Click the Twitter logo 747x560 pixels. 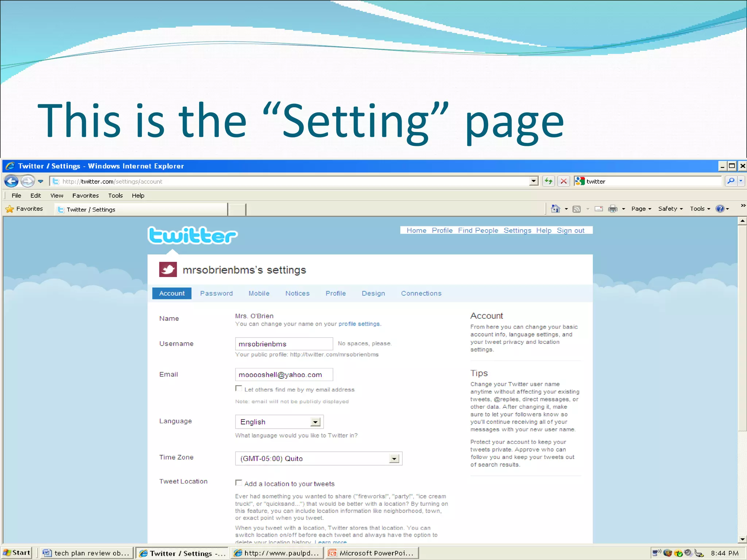pyautogui.click(x=193, y=235)
